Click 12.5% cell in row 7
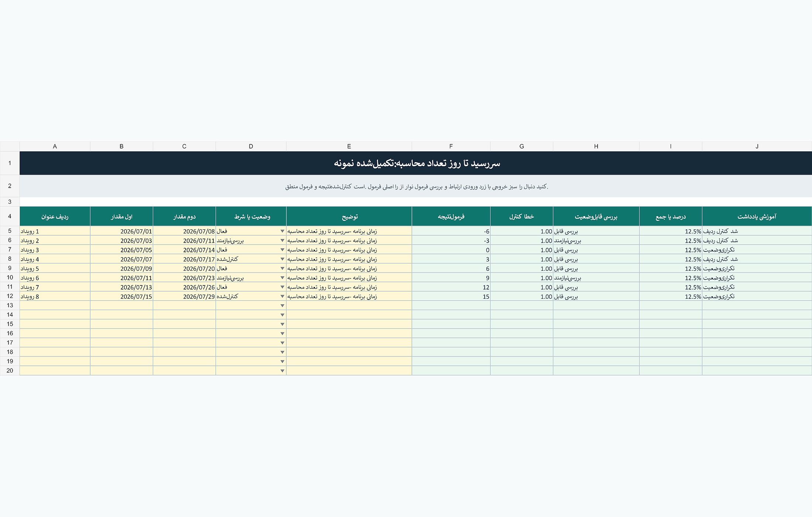Viewport: 812px width, 517px height. (x=671, y=250)
